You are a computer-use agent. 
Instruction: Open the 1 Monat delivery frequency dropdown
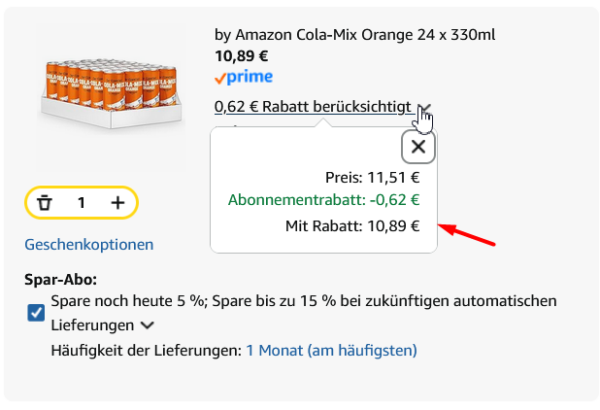click(331, 350)
